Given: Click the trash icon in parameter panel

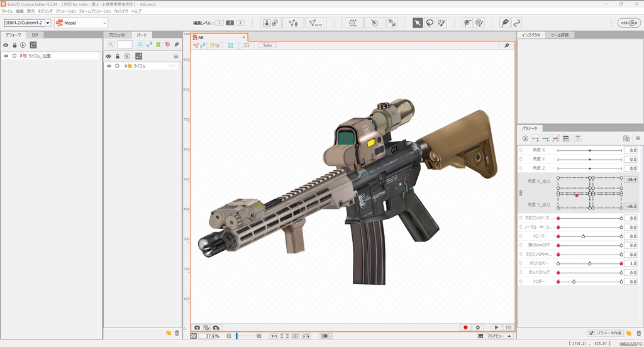Looking at the screenshot, I should coord(638,333).
